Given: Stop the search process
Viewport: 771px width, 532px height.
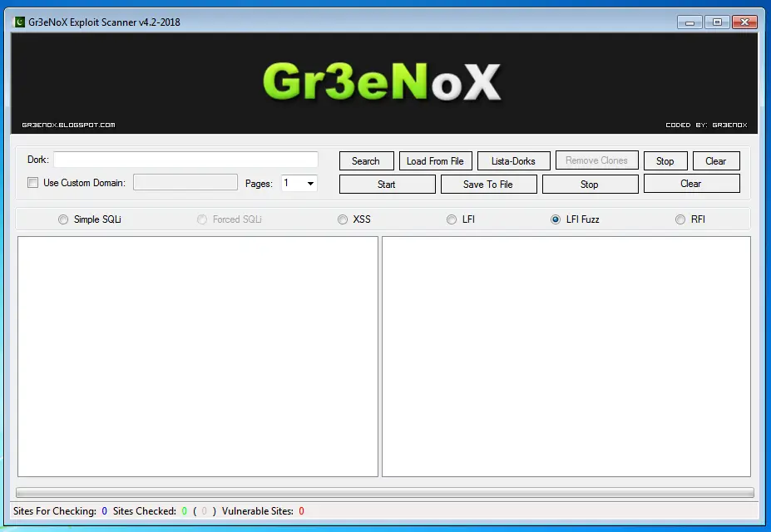Looking at the screenshot, I should pyautogui.click(x=665, y=160).
